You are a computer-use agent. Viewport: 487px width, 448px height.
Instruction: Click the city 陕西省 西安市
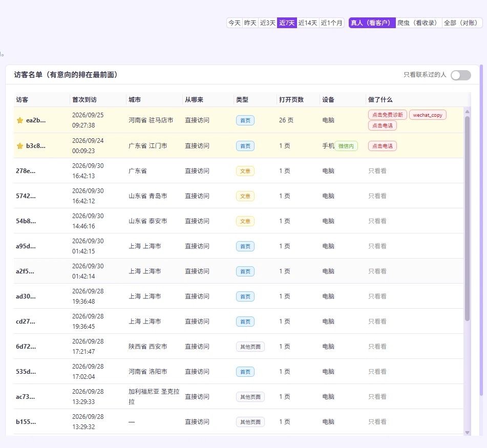pyautogui.click(x=148, y=347)
